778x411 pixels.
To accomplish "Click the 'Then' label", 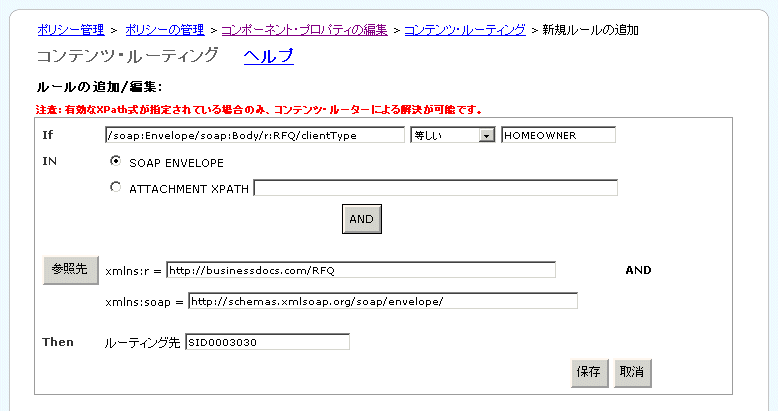I will pos(58,342).
